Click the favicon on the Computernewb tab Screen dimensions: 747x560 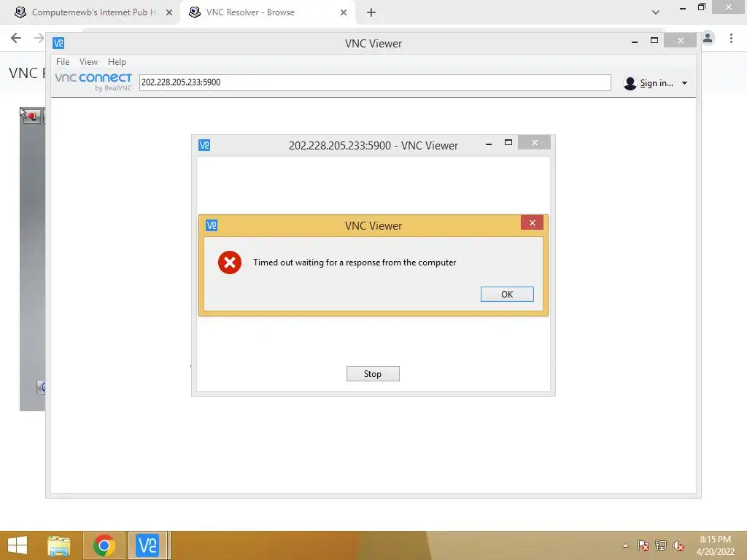(x=20, y=12)
